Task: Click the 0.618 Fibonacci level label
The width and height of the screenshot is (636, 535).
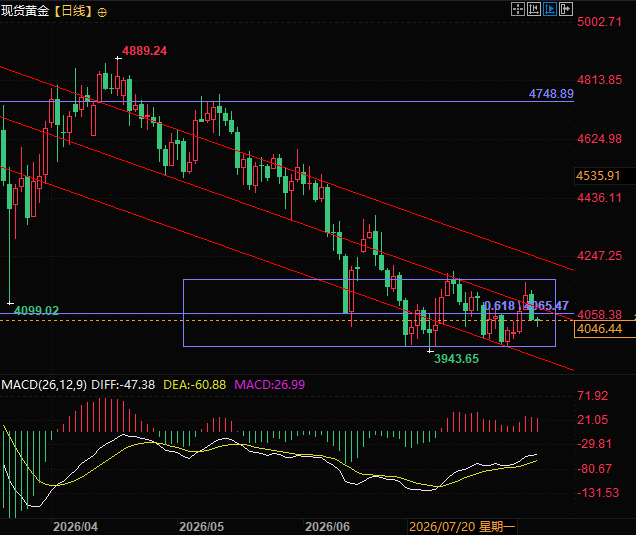Action: coord(499,305)
